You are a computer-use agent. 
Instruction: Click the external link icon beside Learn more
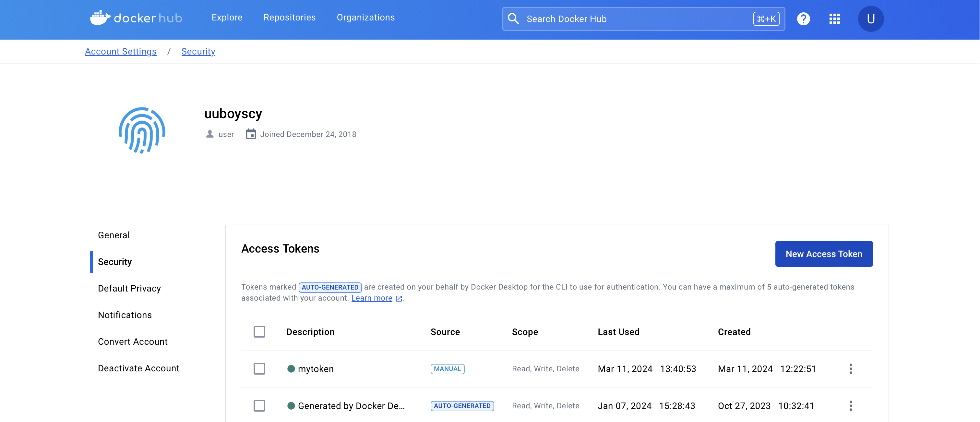399,299
